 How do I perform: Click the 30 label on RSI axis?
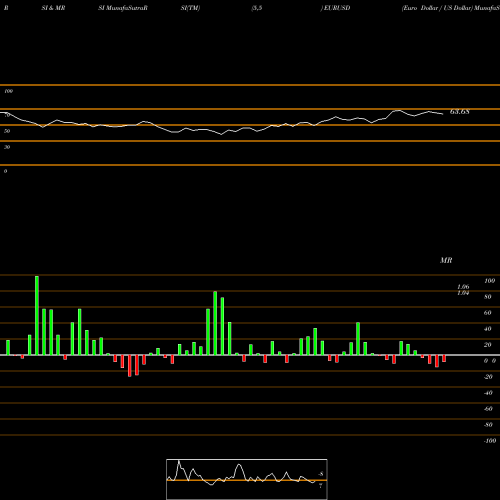tap(7, 147)
